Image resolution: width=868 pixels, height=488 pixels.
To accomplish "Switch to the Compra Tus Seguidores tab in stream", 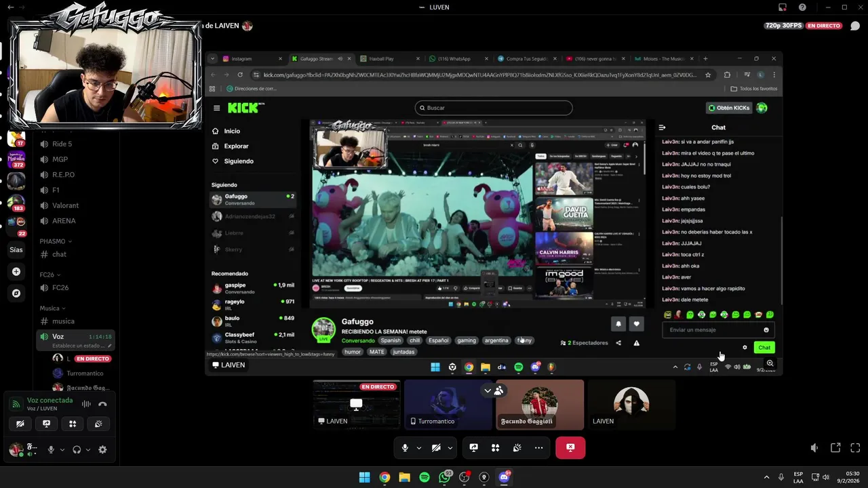I will pos(526,59).
